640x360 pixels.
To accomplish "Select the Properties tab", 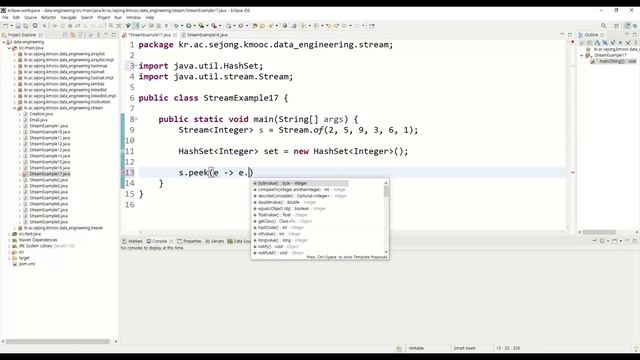I will (189, 241).
